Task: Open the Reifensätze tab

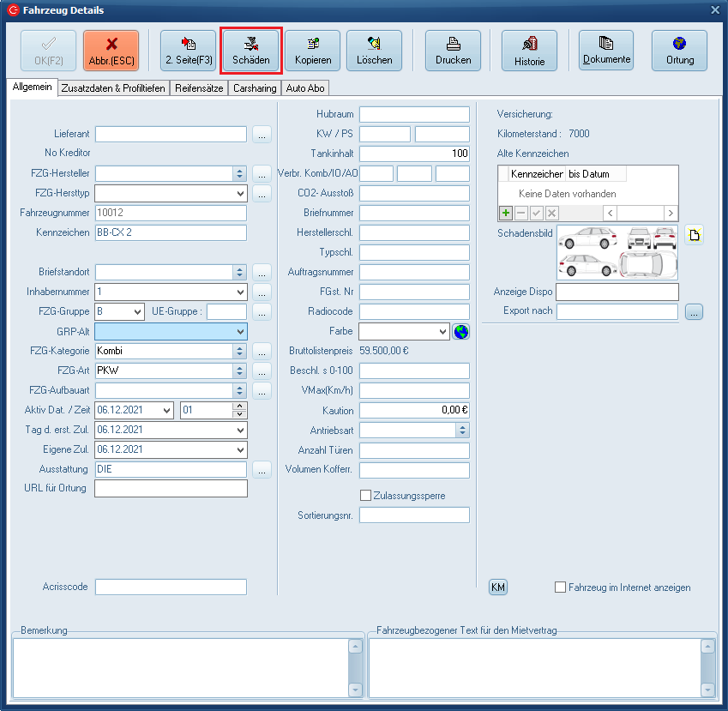Action: pyautogui.click(x=199, y=88)
